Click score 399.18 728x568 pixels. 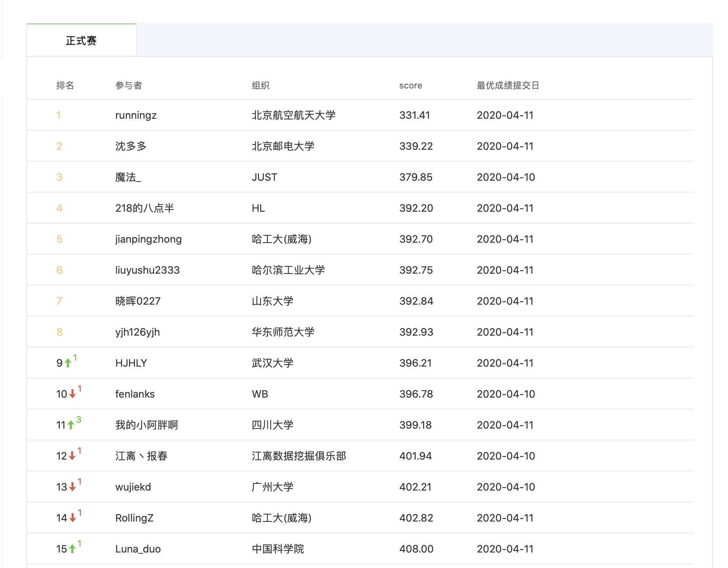(415, 425)
